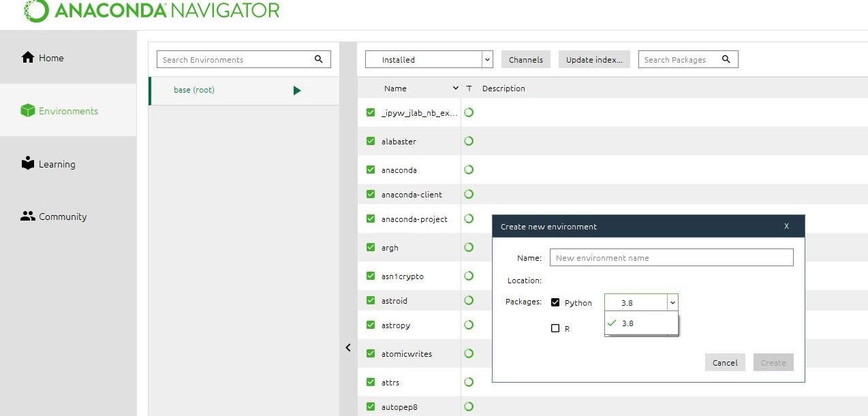Click the astroid type circle icon
Viewport: 868px width, 416px height.
click(x=469, y=300)
